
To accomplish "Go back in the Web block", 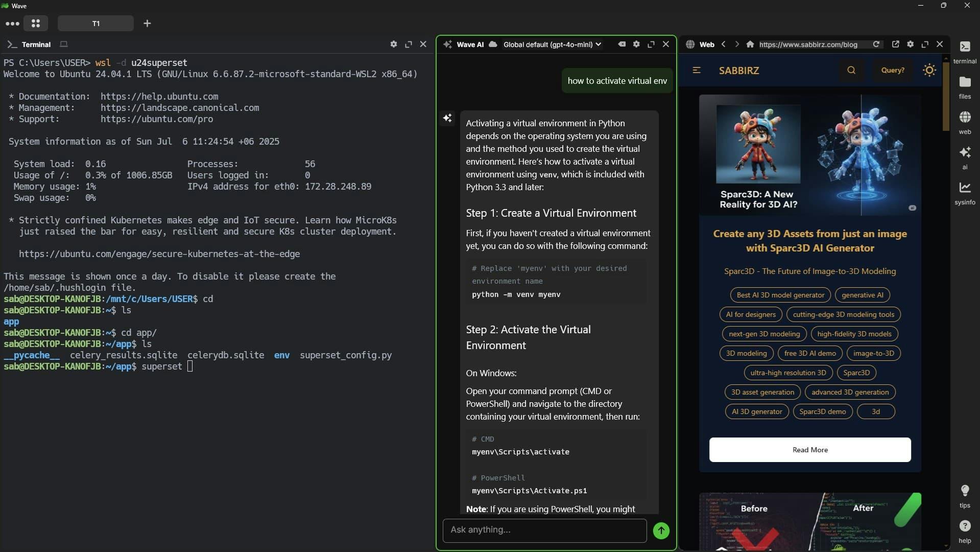I will click(724, 44).
